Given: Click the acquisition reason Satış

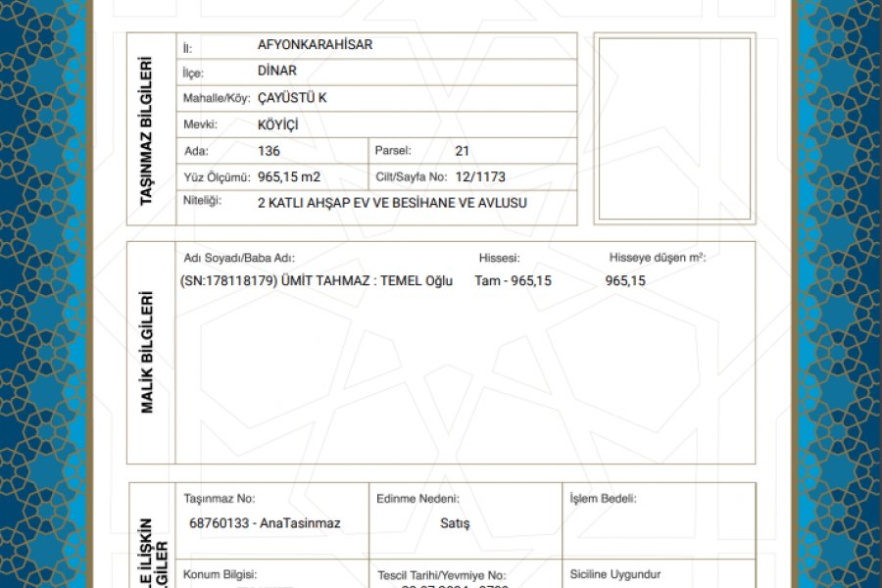Looking at the screenshot, I should tap(455, 523).
